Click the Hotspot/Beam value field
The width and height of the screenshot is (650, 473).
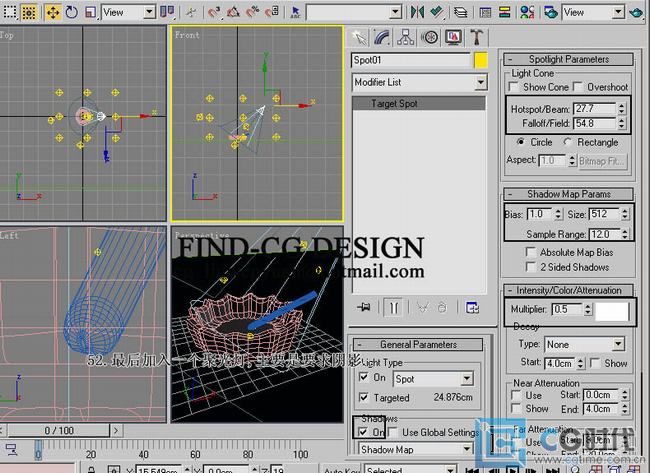pos(594,109)
